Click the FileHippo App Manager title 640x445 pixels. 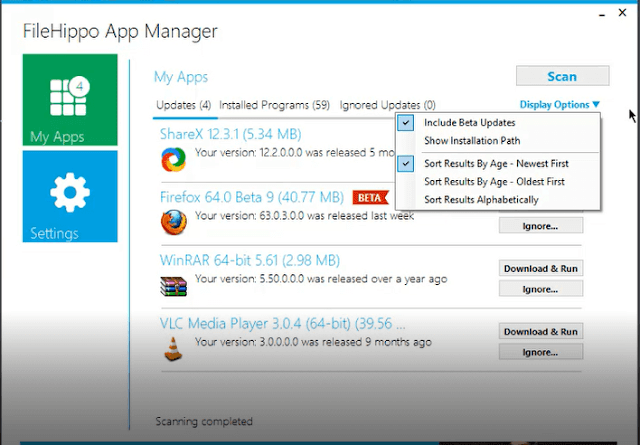pyautogui.click(x=120, y=31)
